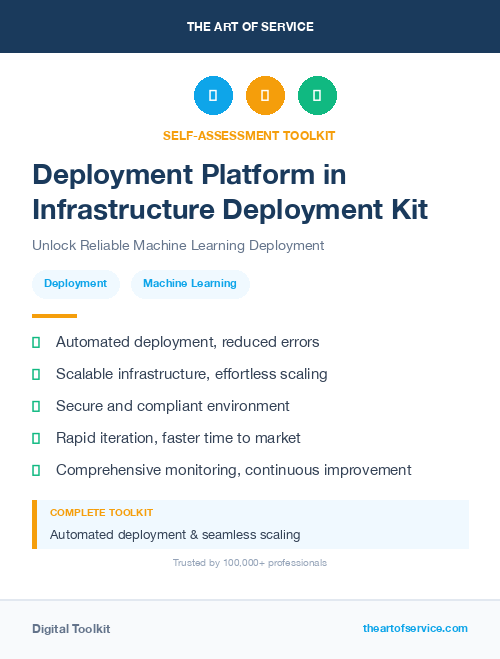Click THE ART OF SERVICE header title
Image resolution: width=500 pixels, height=659 pixels.
pos(250,27)
